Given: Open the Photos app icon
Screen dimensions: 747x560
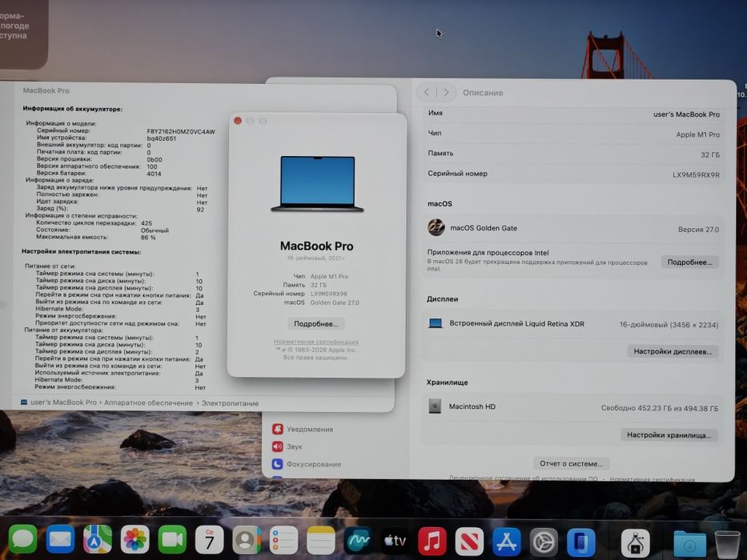Looking at the screenshot, I should click(x=135, y=540).
